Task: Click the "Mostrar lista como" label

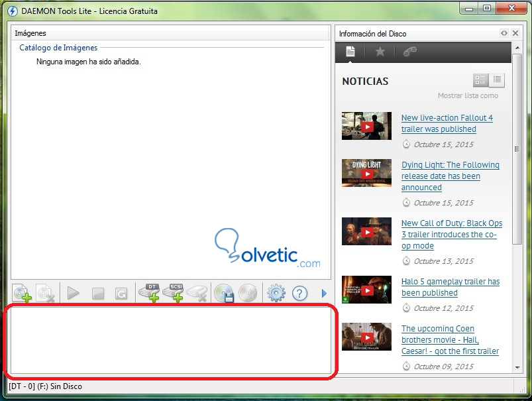Action: pos(468,95)
